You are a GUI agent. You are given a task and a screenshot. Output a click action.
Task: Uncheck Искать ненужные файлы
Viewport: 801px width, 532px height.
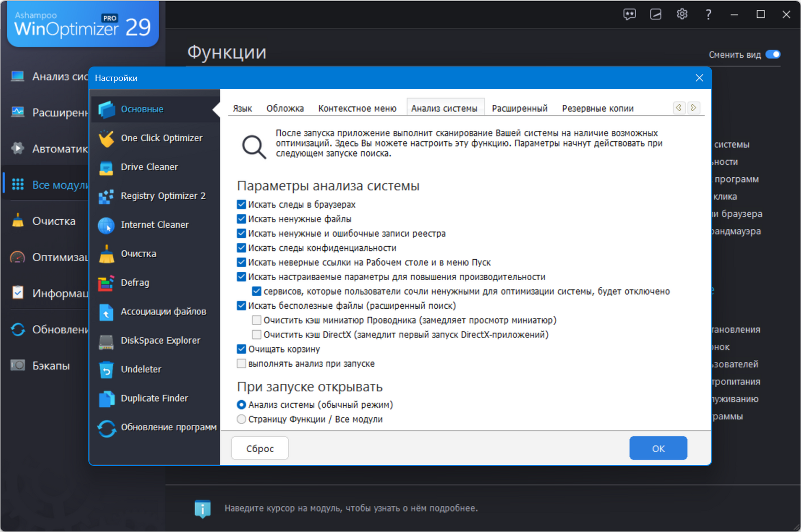[x=242, y=219]
